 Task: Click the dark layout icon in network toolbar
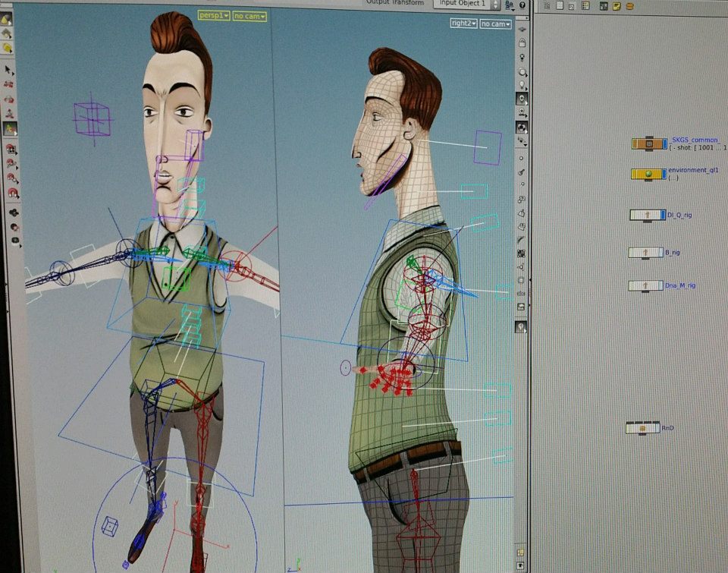point(603,6)
